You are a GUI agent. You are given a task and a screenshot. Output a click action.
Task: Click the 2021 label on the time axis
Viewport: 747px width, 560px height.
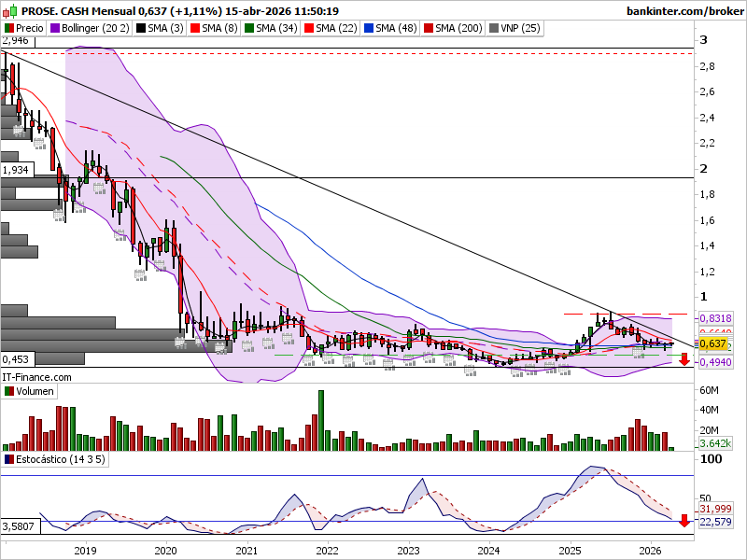tap(247, 551)
